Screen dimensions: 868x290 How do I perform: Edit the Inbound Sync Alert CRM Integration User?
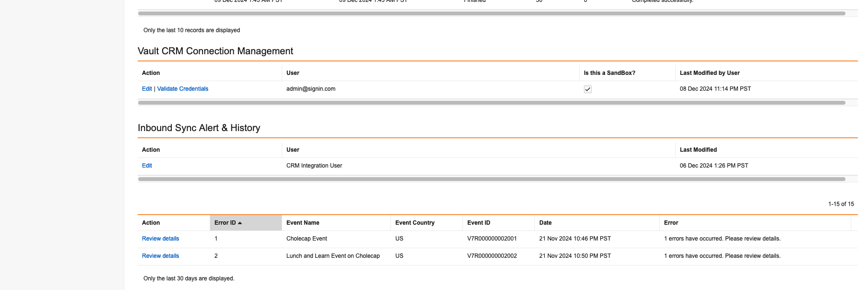coord(147,166)
